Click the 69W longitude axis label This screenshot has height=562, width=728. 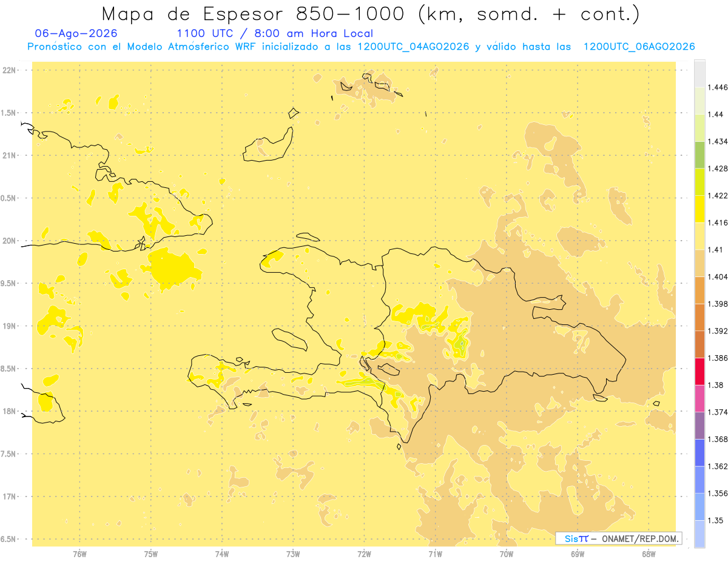pyautogui.click(x=578, y=554)
